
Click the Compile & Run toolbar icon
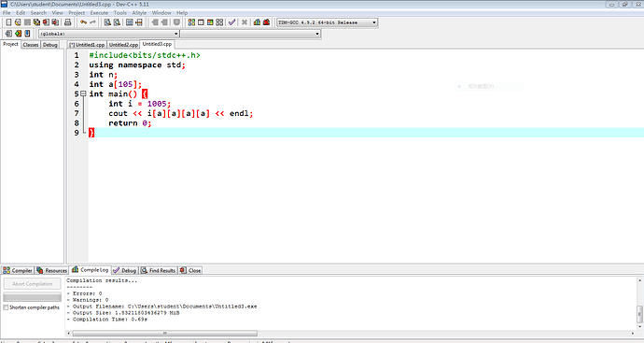(210, 22)
